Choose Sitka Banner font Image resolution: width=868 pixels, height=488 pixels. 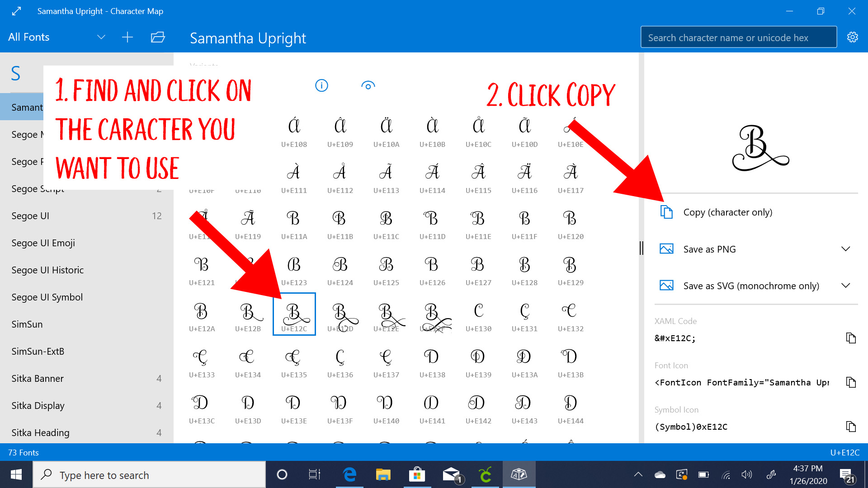point(86,378)
